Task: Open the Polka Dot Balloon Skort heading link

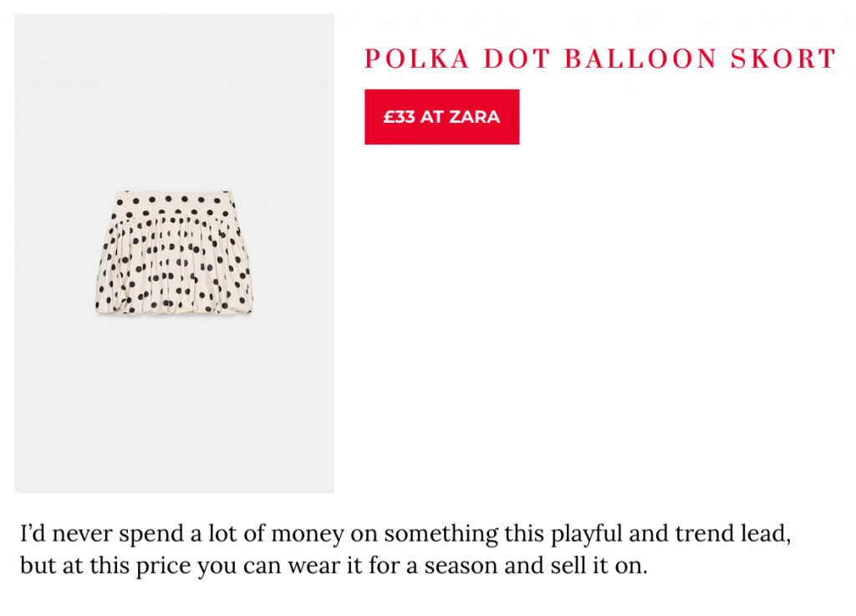Action: (600, 59)
